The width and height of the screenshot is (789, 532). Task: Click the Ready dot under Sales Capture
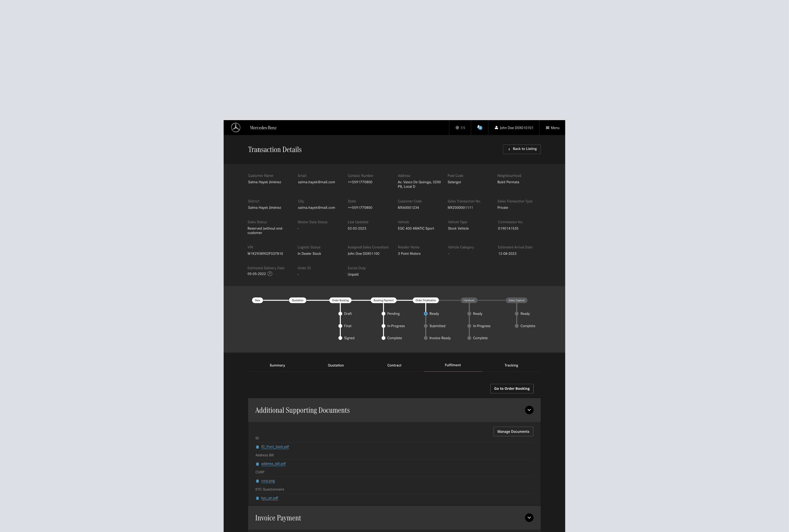[x=516, y=314]
